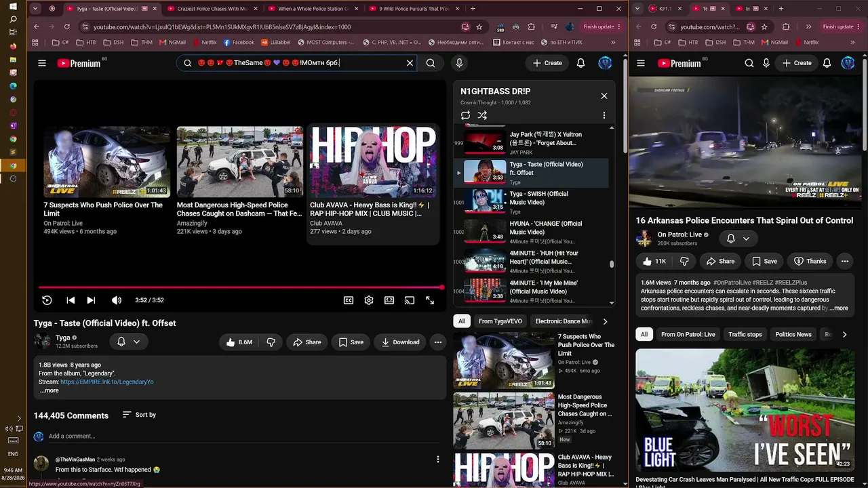
Task: Clear the YouTube search box text
Action: pyautogui.click(x=410, y=63)
